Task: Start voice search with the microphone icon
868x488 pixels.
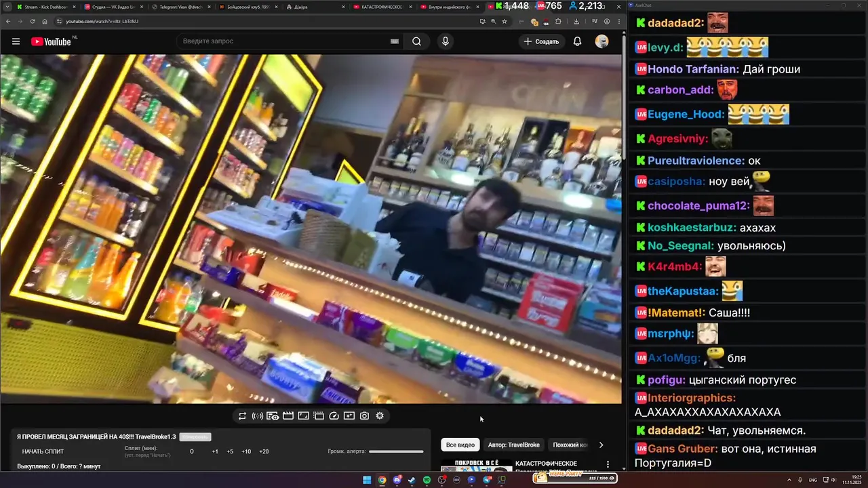Action: tap(446, 41)
